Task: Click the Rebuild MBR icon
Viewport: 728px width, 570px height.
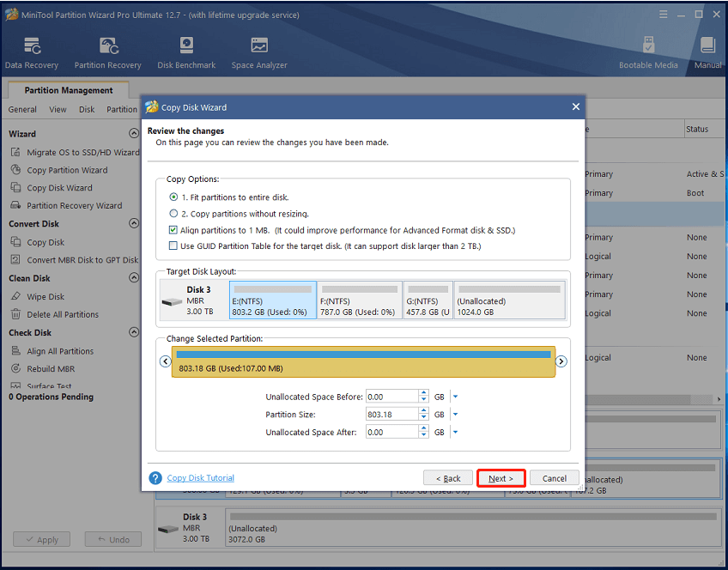Action: tap(15, 368)
